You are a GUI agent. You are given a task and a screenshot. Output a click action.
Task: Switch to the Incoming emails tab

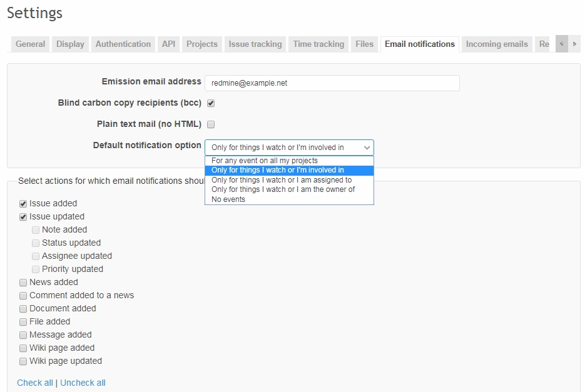496,44
